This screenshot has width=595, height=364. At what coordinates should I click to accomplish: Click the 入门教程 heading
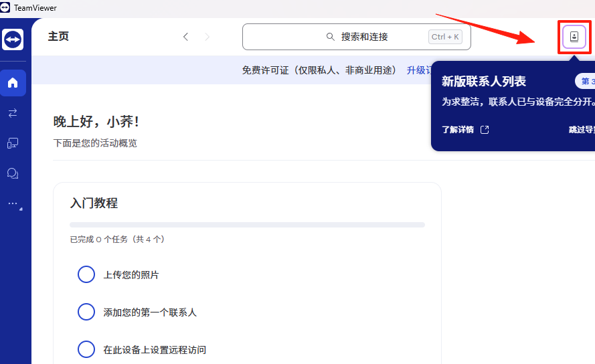[94, 203]
